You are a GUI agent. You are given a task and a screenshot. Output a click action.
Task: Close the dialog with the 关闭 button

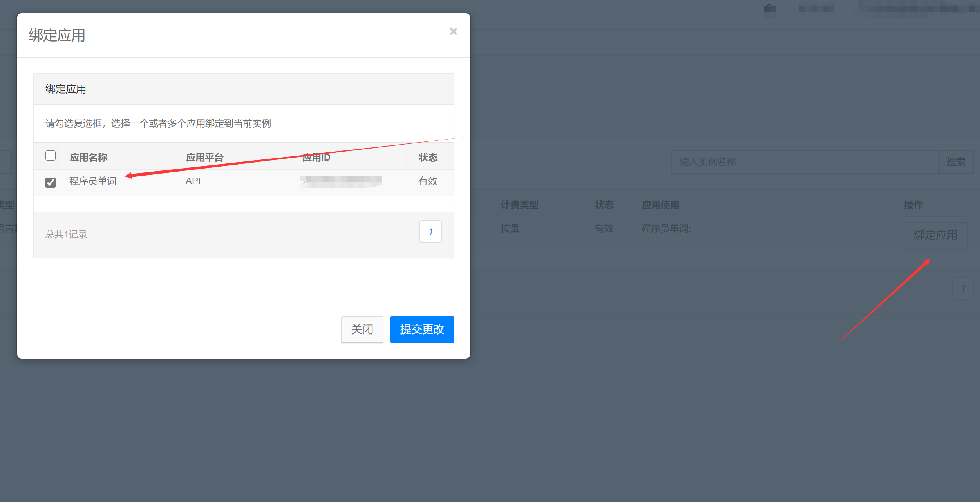[x=362, y=330]
